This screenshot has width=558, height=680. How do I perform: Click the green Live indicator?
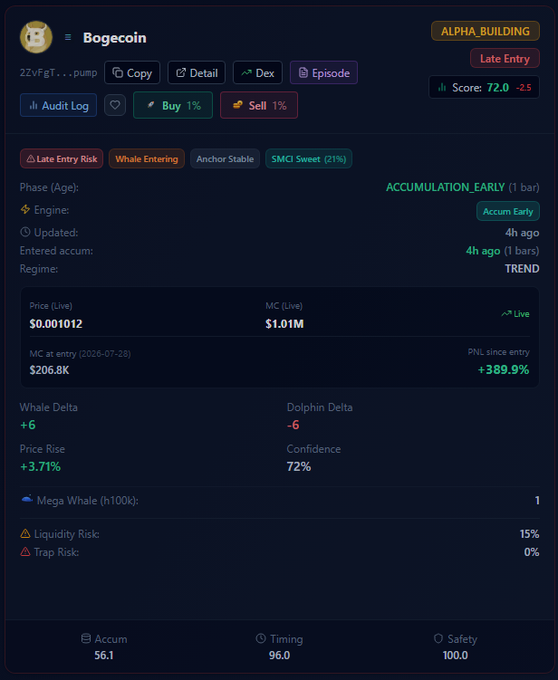click(x=515, y=314)
